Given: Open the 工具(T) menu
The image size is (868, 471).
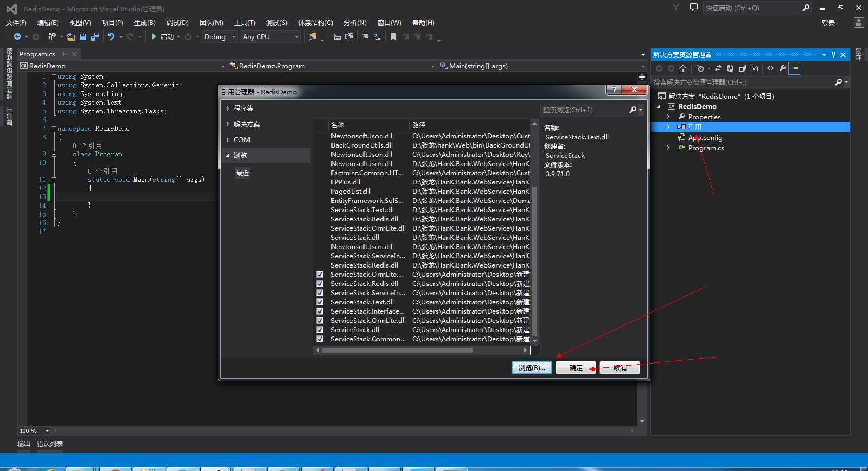Looking at the screenshot, I should [245, 23].
